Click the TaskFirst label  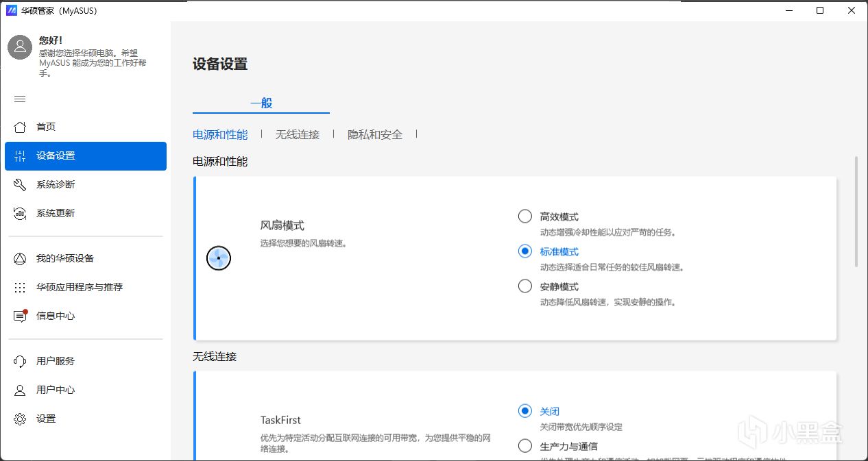[x=280, y=420]
